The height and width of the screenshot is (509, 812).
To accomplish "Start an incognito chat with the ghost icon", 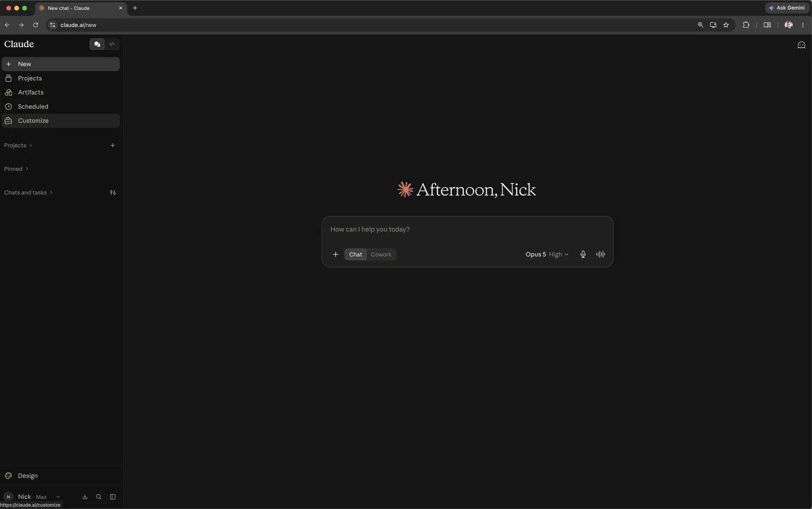I will coord(801,45).
